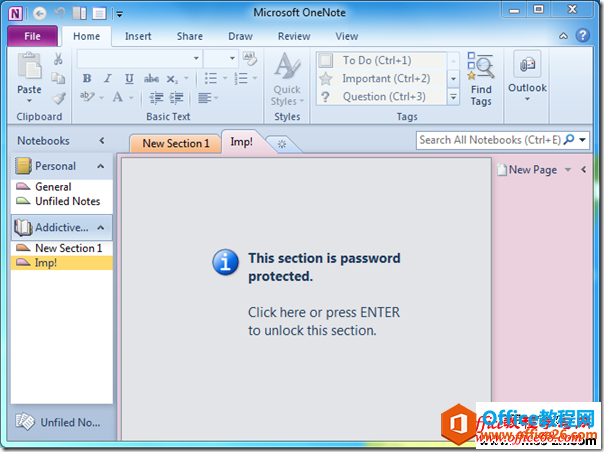The image size is (604, 452).
Task: Switch to the Insert ribbon tab
Action: [x=138, y=36]
